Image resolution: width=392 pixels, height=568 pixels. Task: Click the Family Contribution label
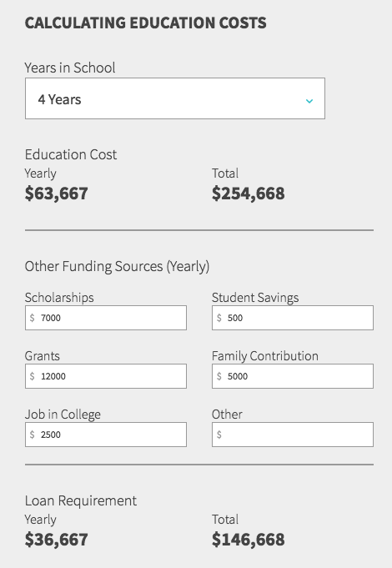pyautogui.click(x=265, y=355)
